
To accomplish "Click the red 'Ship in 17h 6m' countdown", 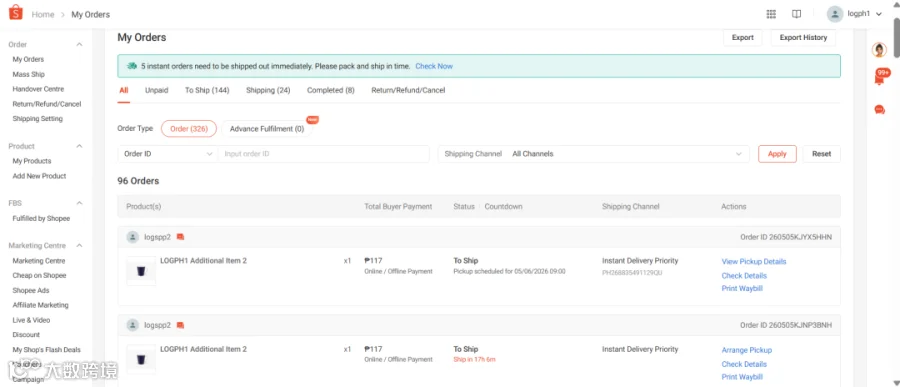I will pos(474,359).
